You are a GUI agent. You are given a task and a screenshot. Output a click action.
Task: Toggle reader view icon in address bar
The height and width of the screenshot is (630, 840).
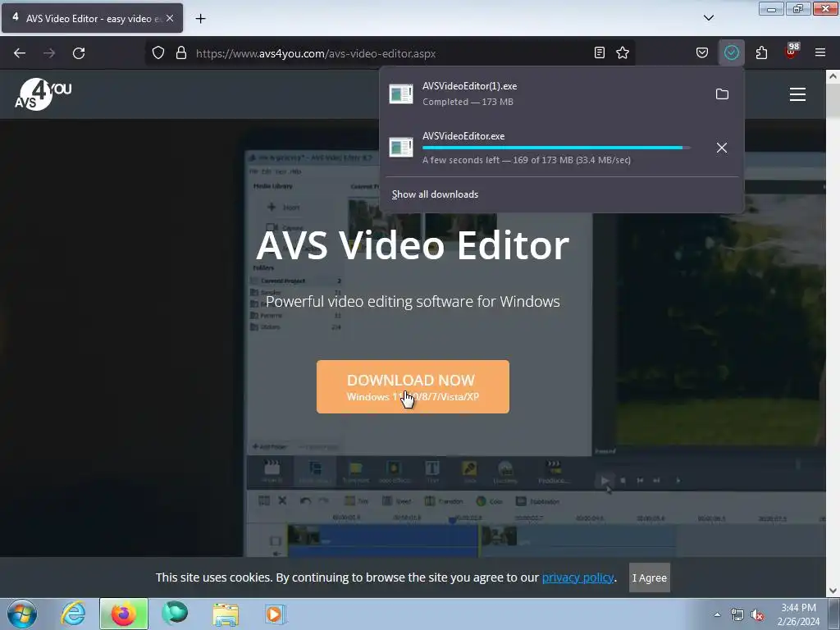(x=600, y=52)
